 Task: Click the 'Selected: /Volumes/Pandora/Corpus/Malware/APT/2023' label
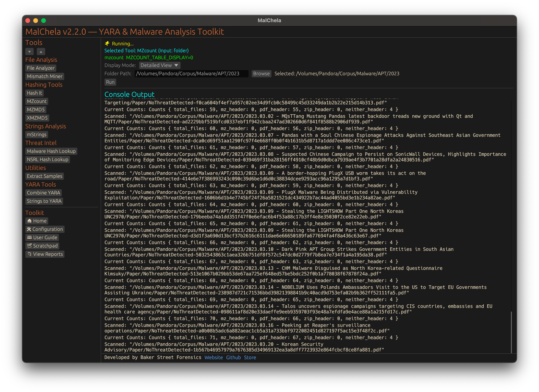click(337, 74)
